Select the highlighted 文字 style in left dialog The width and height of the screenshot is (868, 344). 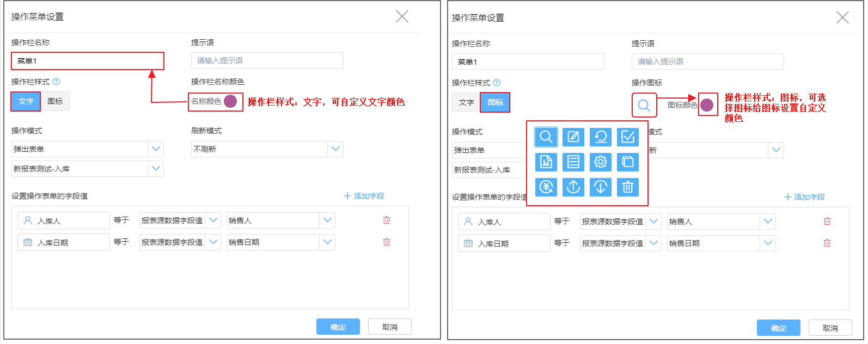pyautogui.click(x=26, y=101)
